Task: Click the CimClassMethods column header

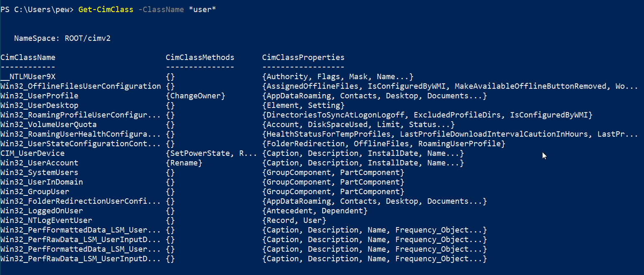Action: pos(200,57)
